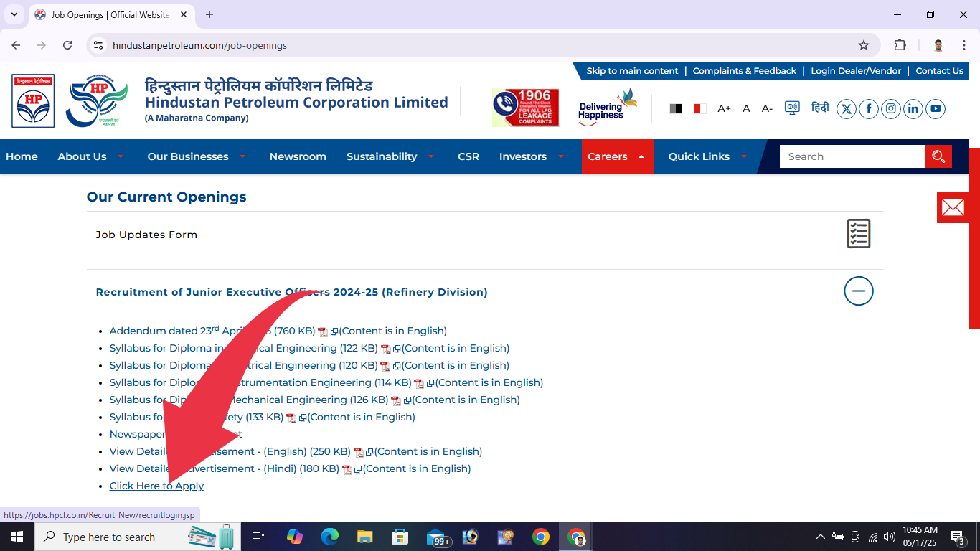Click the screen reader access icon
980x551 pixels.
(x=792, y=108)
